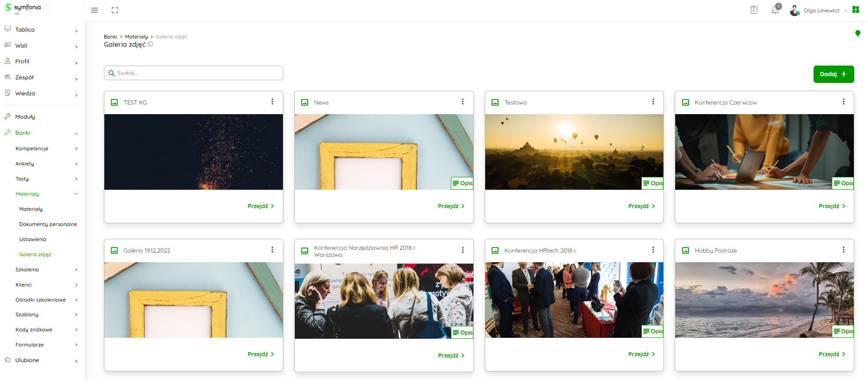Click the green Dodaj button
The height and width of the screenshot is (380, 868).
click(833, 74)
